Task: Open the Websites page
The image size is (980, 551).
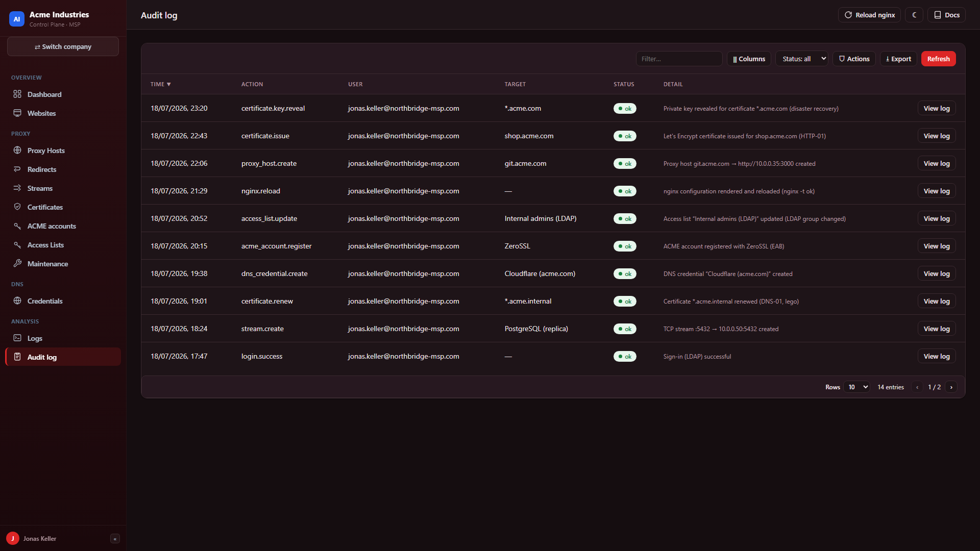Action: (63, 113)
